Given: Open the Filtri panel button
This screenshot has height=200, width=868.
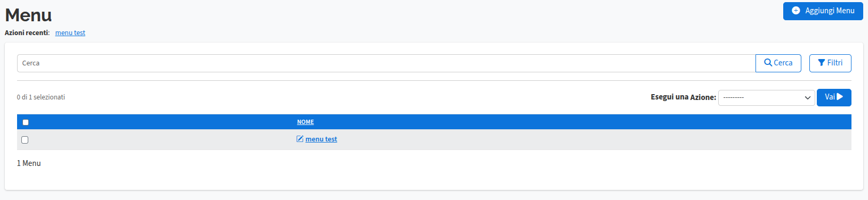Looking at the screenshot, I should tap(830, 63).
